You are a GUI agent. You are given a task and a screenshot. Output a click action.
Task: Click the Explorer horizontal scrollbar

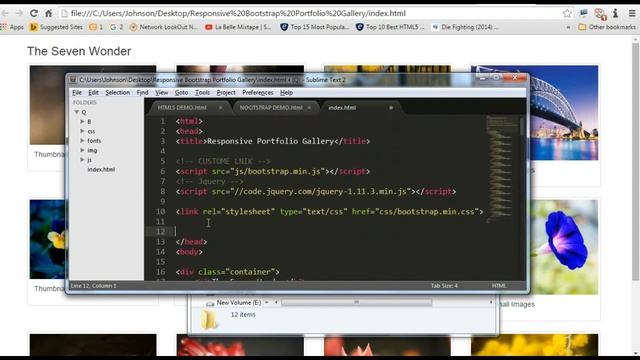tap(356, 302)
